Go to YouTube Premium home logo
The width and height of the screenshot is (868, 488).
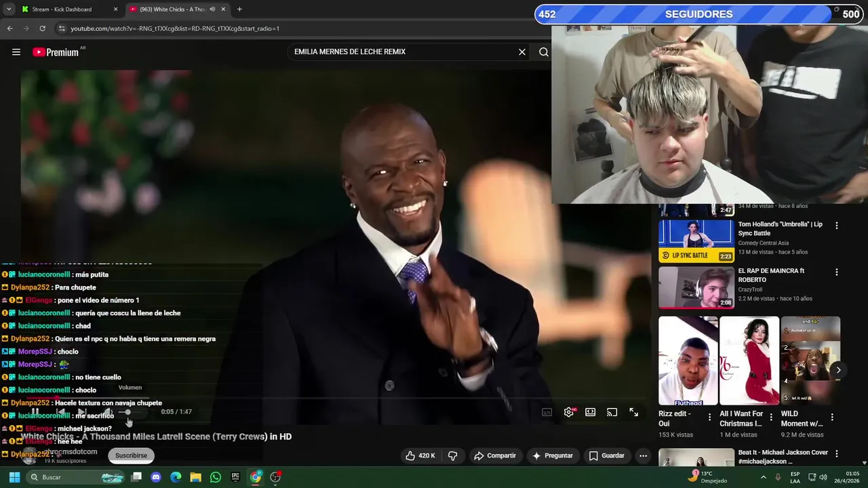56,52
